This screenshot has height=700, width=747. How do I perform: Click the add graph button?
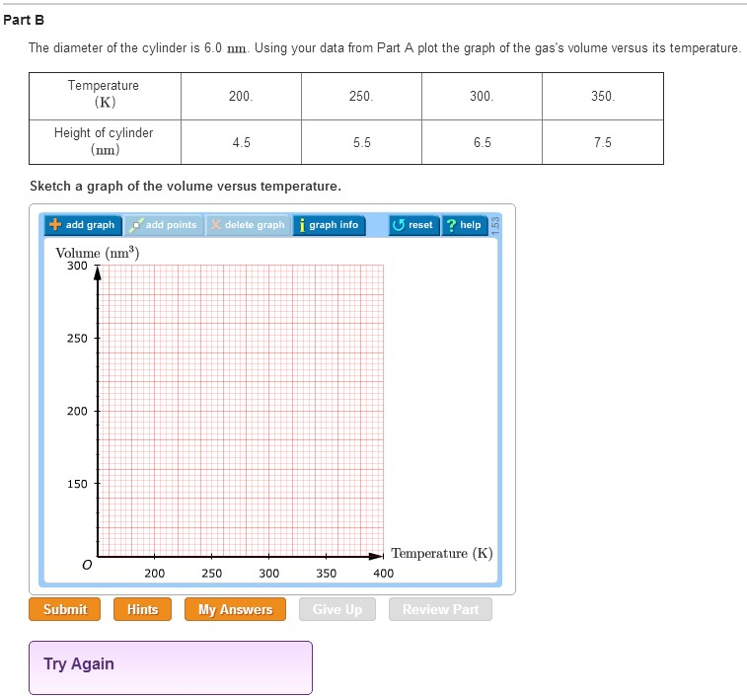point(83,225)
